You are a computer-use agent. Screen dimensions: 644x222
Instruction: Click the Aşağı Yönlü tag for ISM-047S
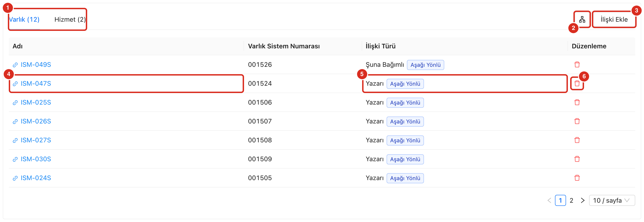point(405,84)
